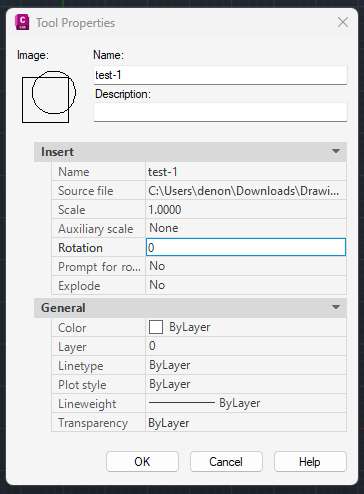Select the Plot style property label

[x=82, y=385]
